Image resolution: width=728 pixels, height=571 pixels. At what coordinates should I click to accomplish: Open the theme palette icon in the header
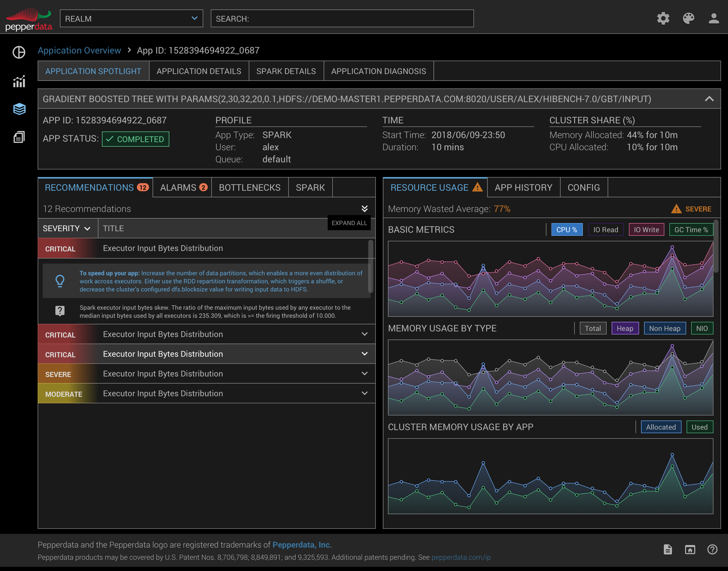tap(689, 19)
